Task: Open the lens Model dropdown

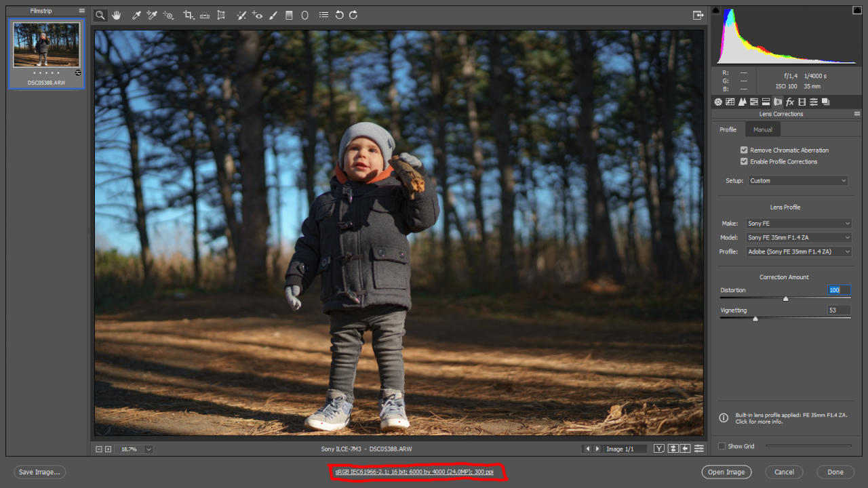Action: [x=799, y=237]
